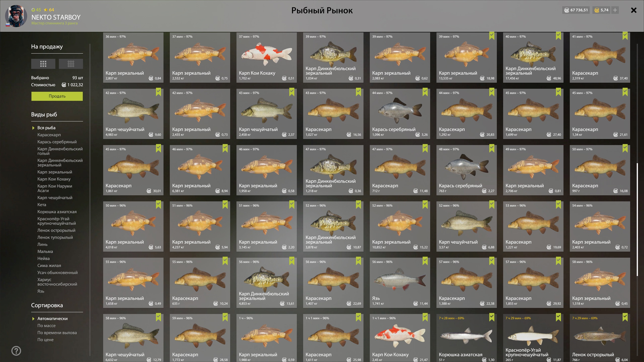Filter by Карасекарп species
644x362 pixels.
tap(49, 135)
